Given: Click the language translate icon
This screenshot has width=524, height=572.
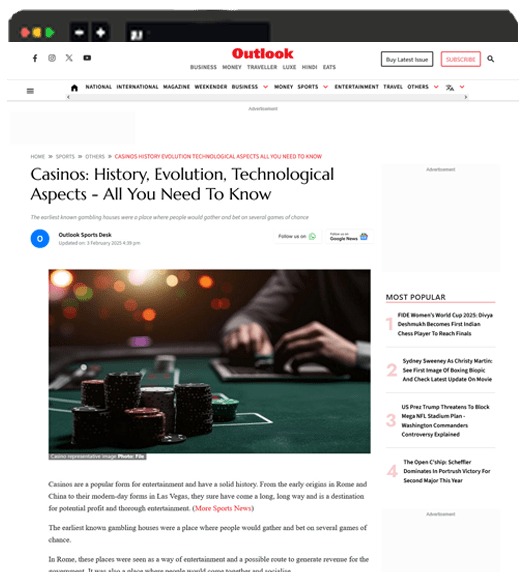Looking at the screenshot, I should point(450,88).
